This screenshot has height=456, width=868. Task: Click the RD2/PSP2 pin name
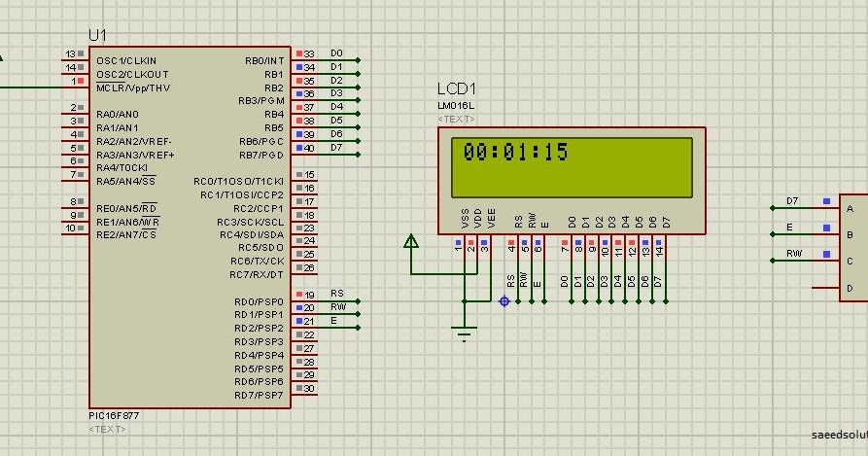[259, 329]
